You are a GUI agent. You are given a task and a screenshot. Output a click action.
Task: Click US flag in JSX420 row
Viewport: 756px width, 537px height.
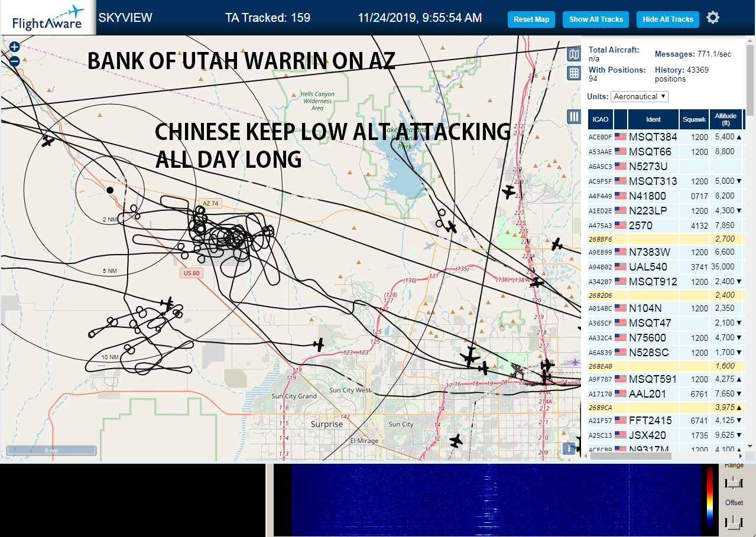pyautogui.click(x=621, y=435)
